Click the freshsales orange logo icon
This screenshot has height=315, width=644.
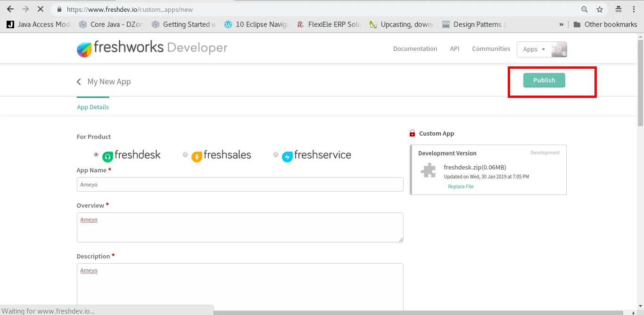click(197, 157)
